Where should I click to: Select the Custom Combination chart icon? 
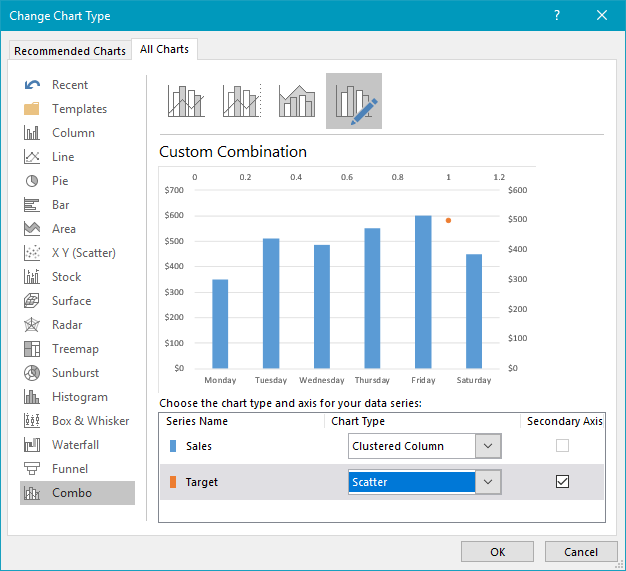[x=353, y=101]
